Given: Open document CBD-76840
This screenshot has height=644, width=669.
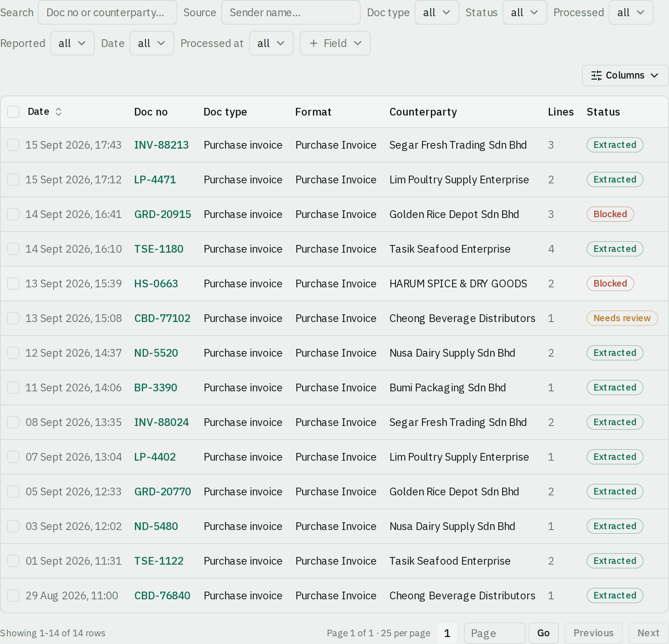Looking at the screenshot, I should (162, 595).
